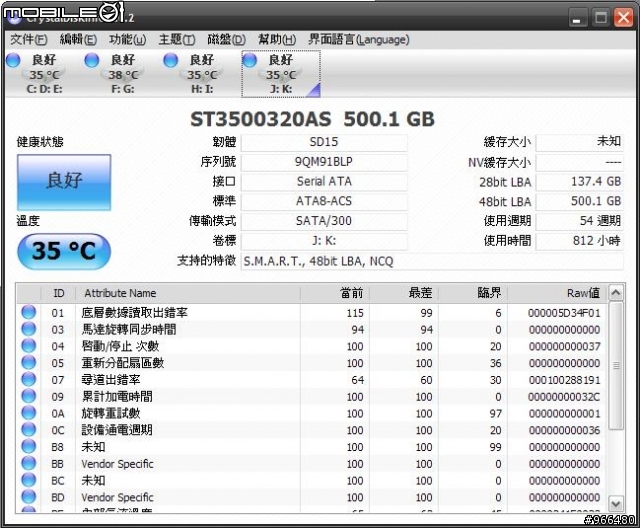Click status icon of attribute BC row
The image size is (640, 528).
(x=29, y=480)
